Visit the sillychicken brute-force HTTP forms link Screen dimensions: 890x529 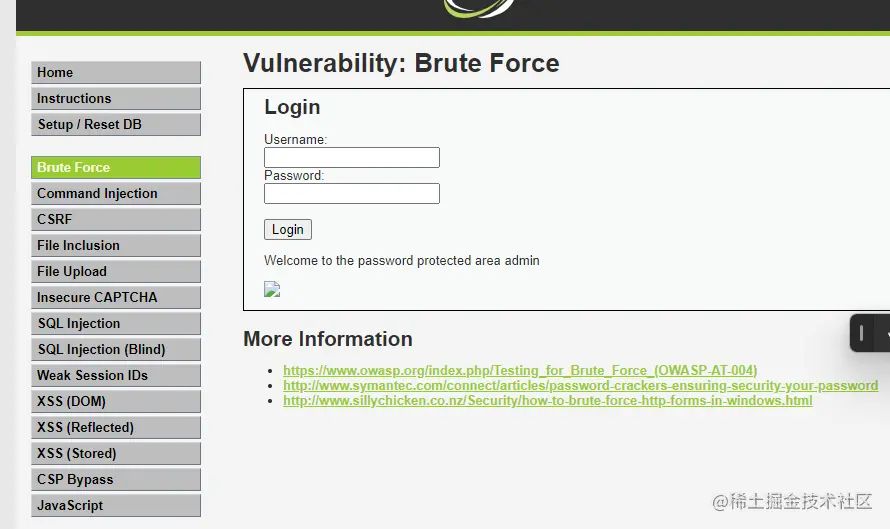click(x=547, y=401)
